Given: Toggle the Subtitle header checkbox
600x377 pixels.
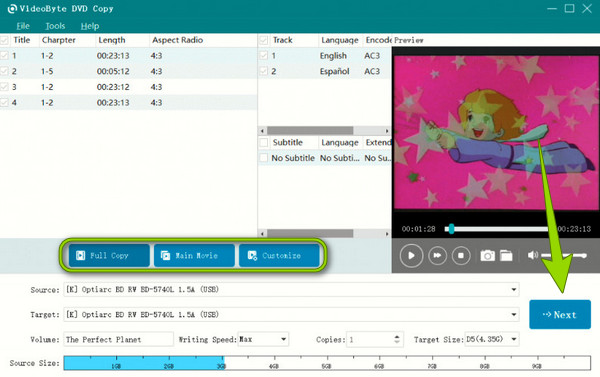Looking at the screenshot, I should (263, 142).
